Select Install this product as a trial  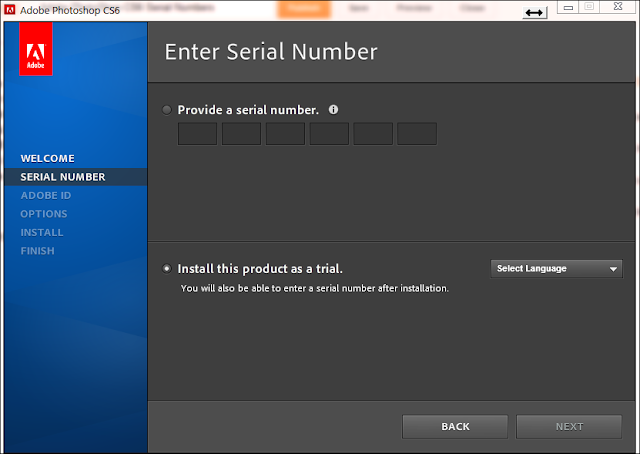tap(167, 269)
